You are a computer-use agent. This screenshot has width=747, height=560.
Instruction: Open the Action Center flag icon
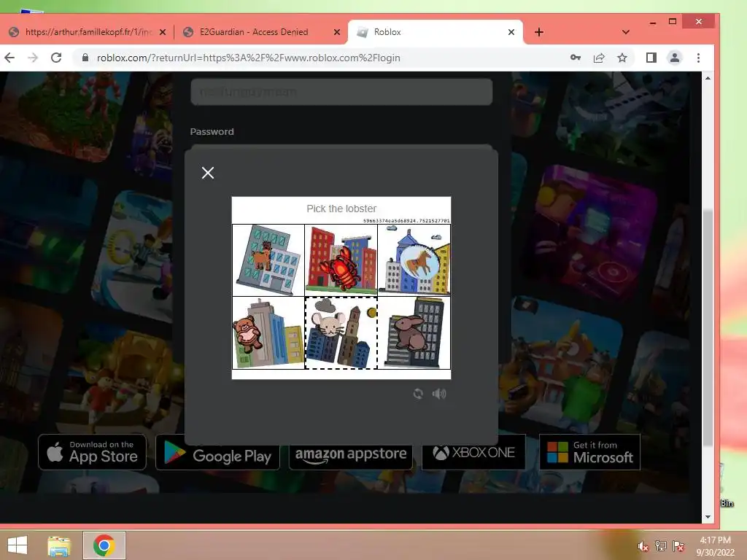tap(678, 546)
